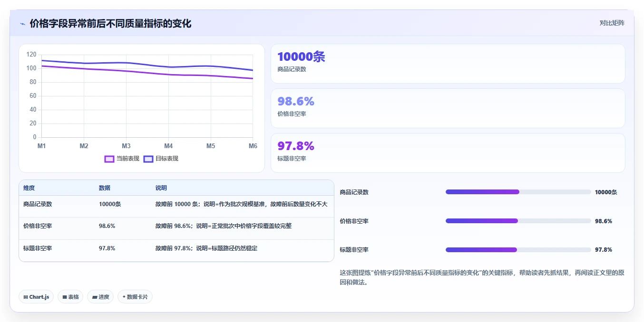Click the 10000条 value beside progress bar
Viewport: 644px width, 322px height.
point(606,192)
